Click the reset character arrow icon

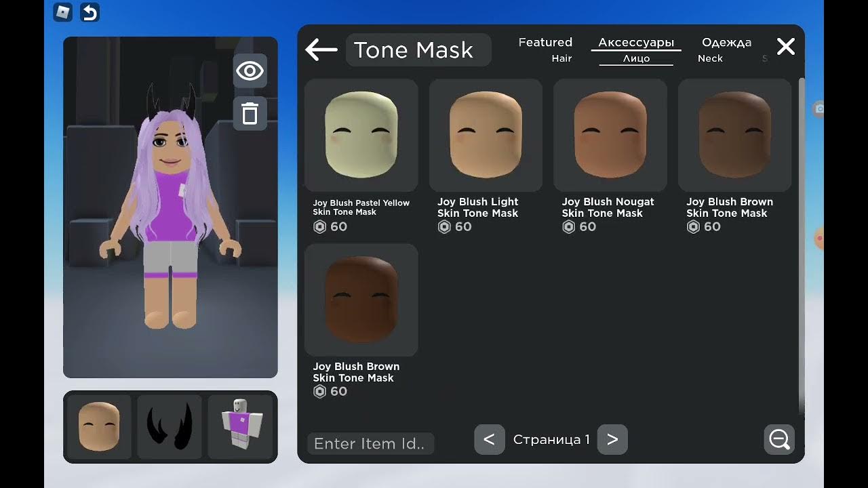[90, 12]
